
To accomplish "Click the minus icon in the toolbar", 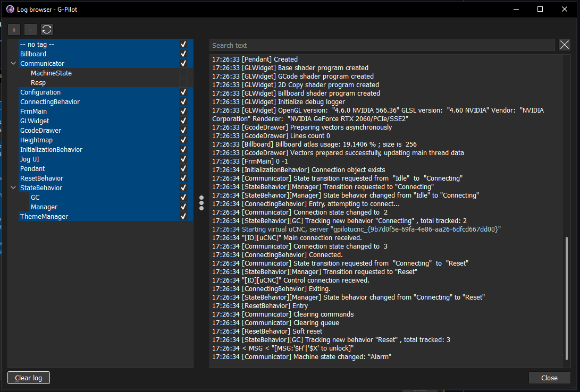I will [30, 29].
